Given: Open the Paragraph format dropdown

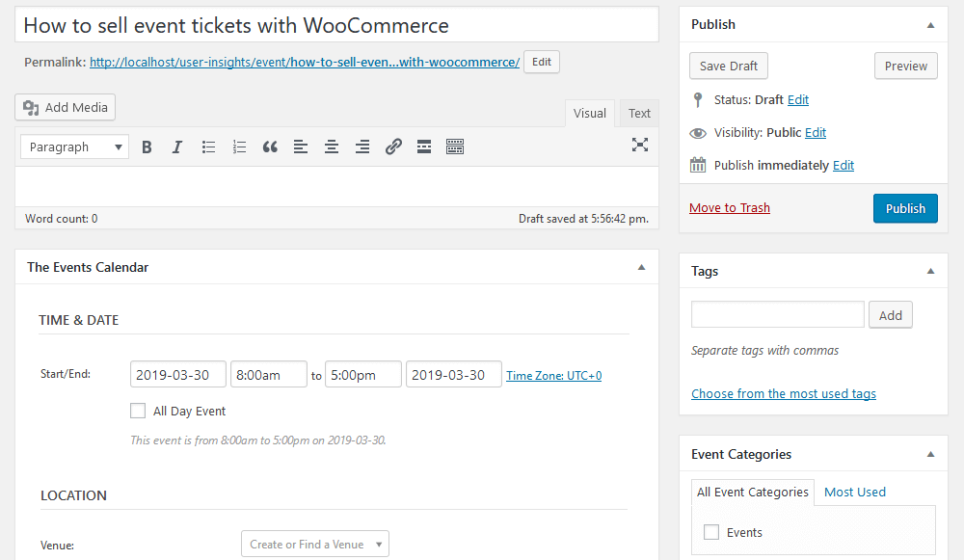Looking at the screenshot, I should 74,147.
